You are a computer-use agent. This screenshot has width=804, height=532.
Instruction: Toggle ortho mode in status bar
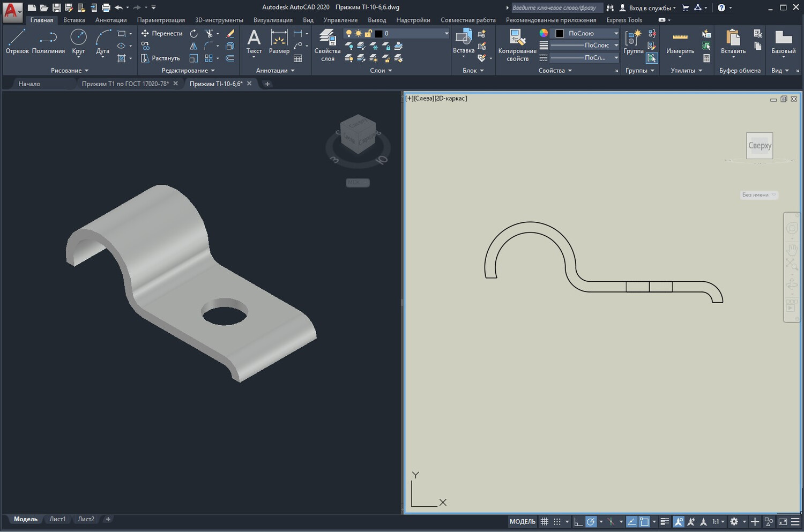pyautogui.click(x=578, y=521)
